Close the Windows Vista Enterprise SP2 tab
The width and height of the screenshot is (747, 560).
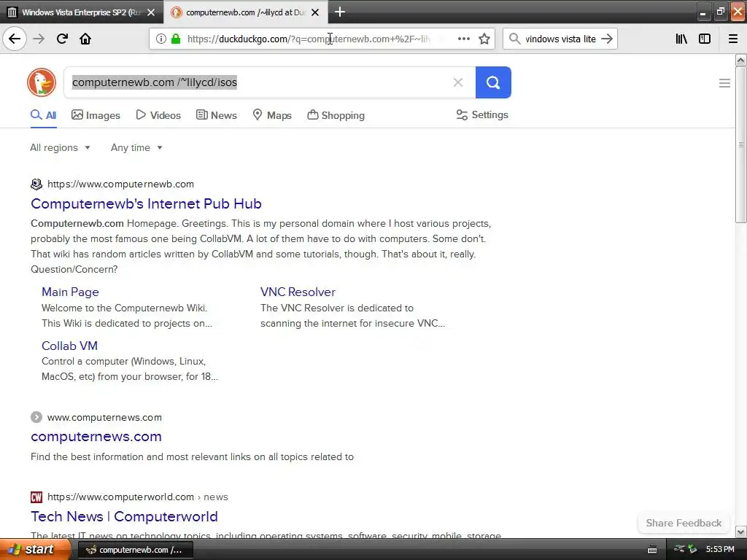pos(151,12)
